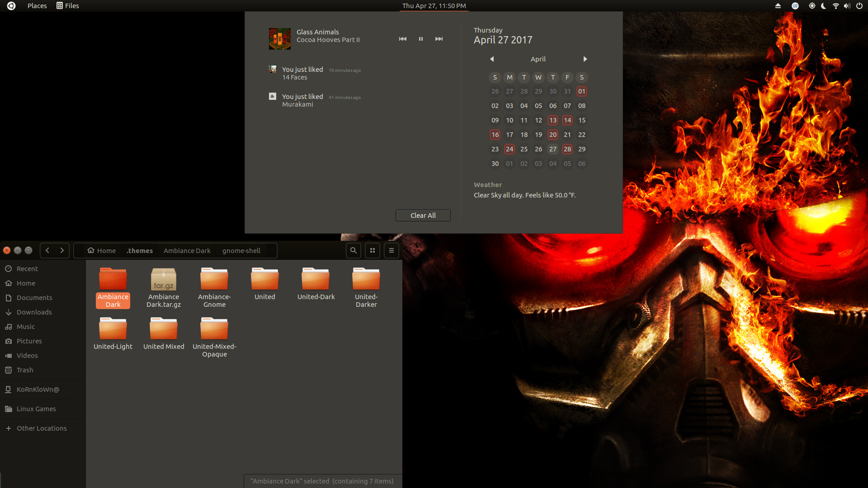
Task: Navigate to .themes in the path bar
Action: click(140, 251)
